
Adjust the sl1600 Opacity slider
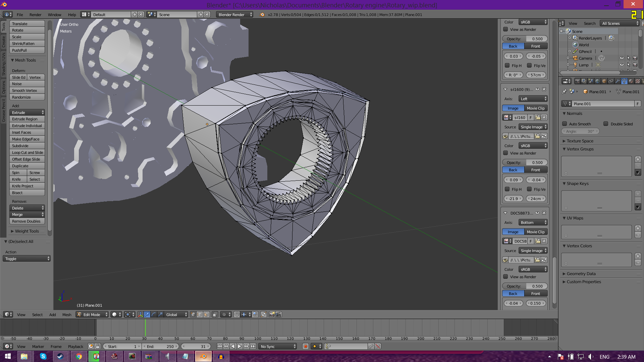coord(525,162)
